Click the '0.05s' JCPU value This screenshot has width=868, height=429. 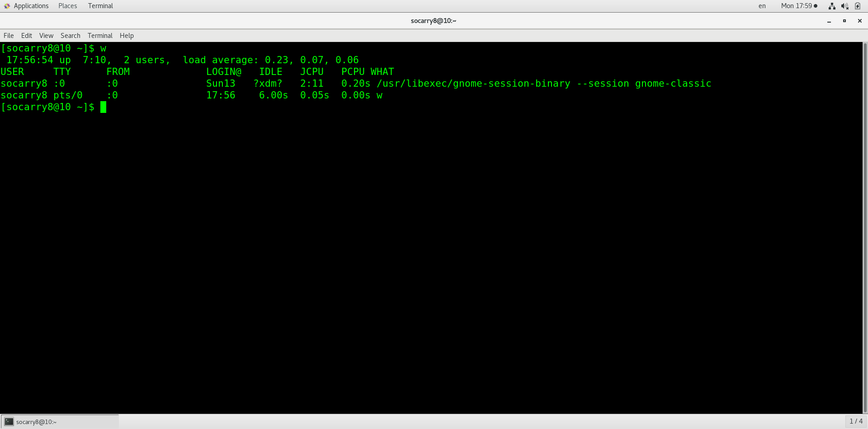pos(315,95)
